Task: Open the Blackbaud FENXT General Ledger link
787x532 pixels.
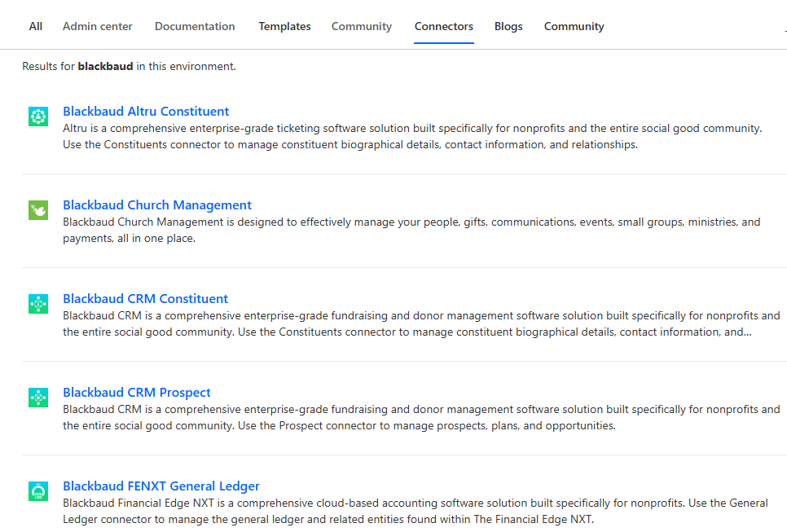Action: (161, 486)
